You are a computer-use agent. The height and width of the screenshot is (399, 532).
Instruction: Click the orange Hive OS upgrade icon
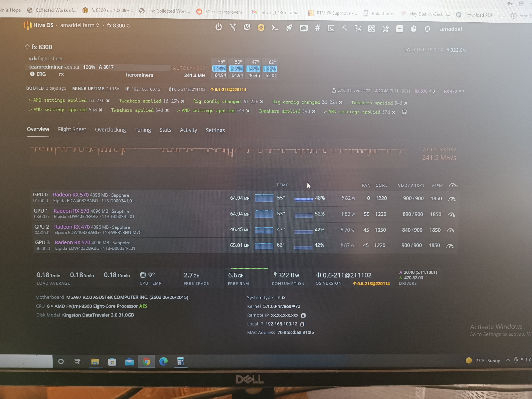point(261,28)
